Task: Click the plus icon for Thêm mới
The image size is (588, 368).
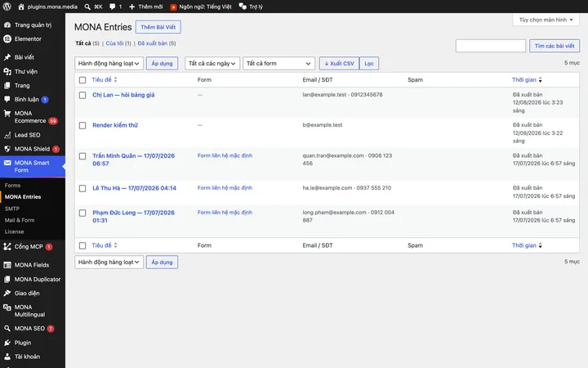Action: [131, 7]
